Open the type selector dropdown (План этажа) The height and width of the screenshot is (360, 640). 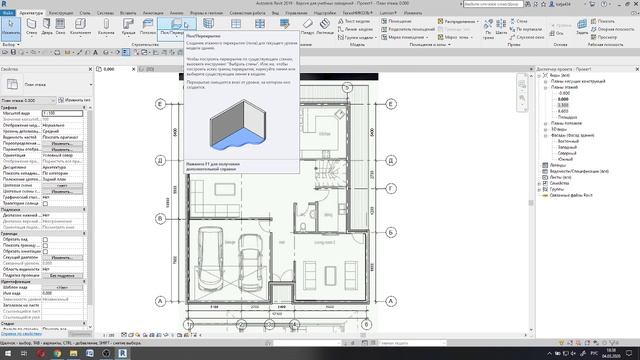click(x=47, y=84)
